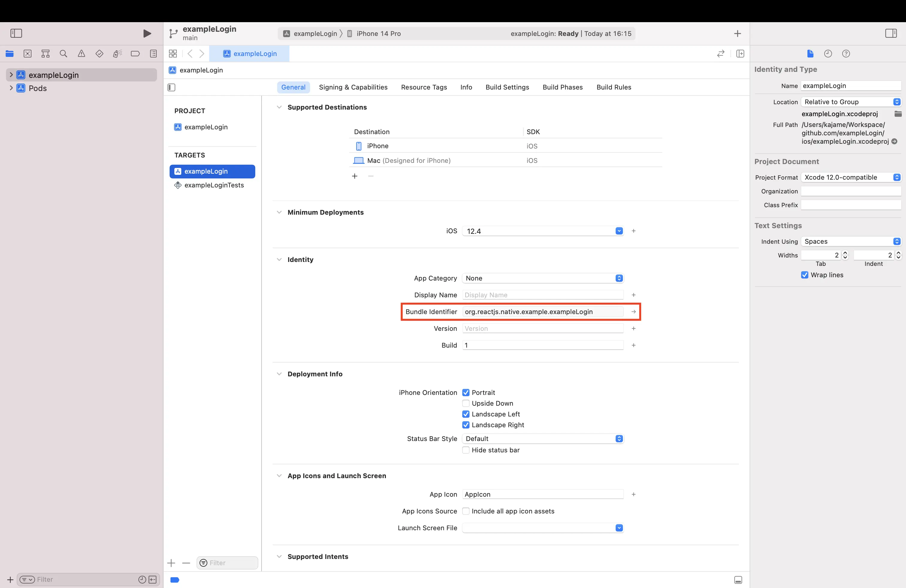Collapse Deployment Info section
The width and height of the screenshot is (906, 588).
pyautogui.click(x=279, y=374)
